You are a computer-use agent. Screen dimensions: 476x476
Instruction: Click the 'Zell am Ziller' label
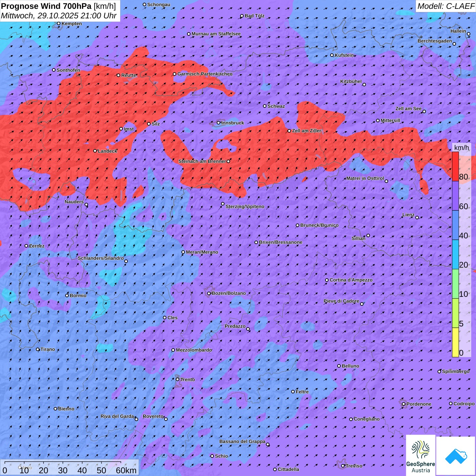307,131
